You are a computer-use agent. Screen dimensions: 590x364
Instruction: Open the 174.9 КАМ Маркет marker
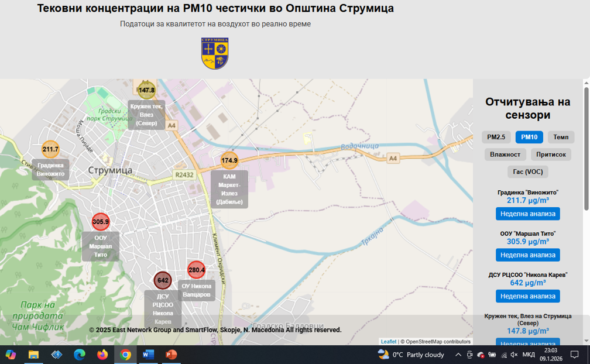[x=229, y=160]
